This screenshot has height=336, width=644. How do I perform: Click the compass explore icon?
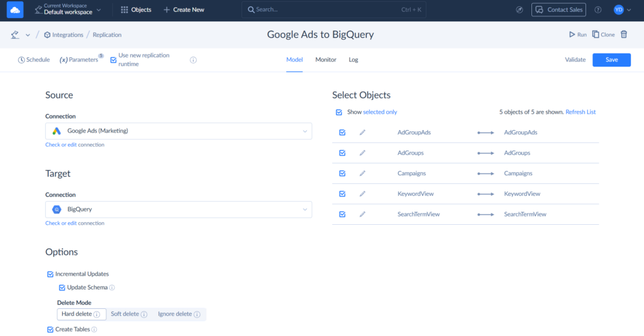pos(519,10)
